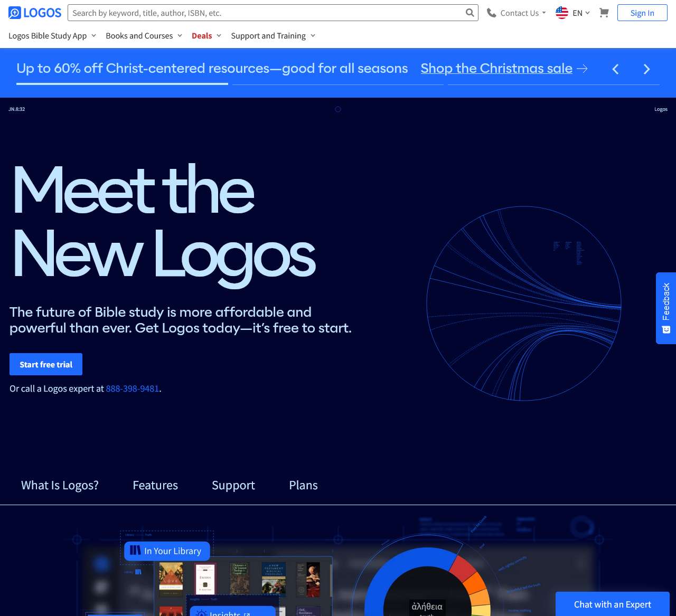Click the first book cover thumbnail
Image resolution: width=676 pixels, height=616 pixels.
point(171,580)
